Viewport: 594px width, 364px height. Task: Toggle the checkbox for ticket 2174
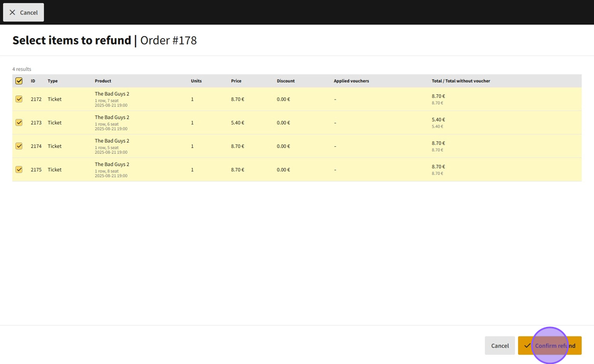[x=19, y=146]
